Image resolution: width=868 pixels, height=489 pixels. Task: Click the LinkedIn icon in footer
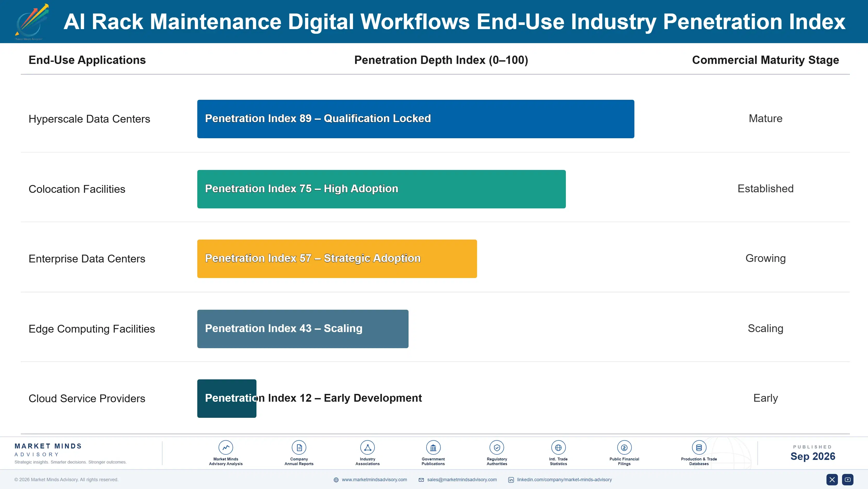[511, 480]
